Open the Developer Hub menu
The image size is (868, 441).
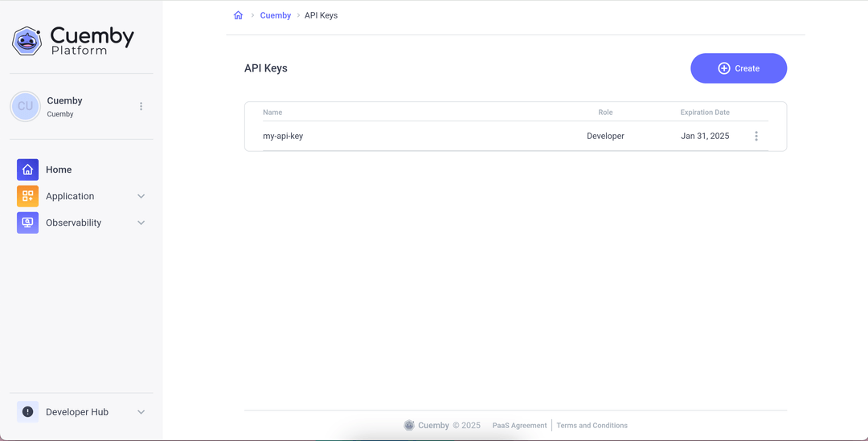pyautogui.click(x=81, y=412)
